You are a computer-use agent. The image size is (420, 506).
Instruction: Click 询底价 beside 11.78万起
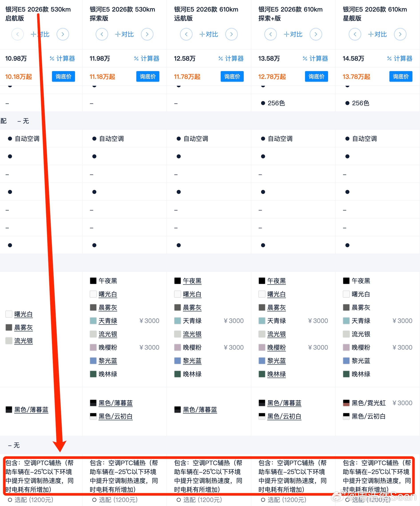point(232,76)
